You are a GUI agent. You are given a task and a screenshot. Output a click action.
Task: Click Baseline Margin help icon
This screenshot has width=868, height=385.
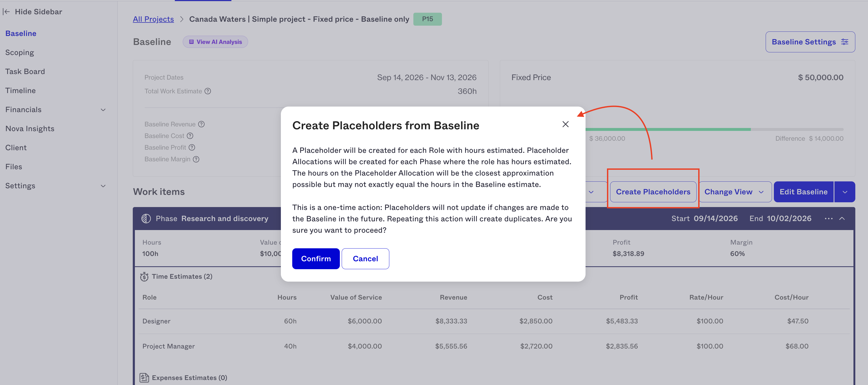click(196, 159)
